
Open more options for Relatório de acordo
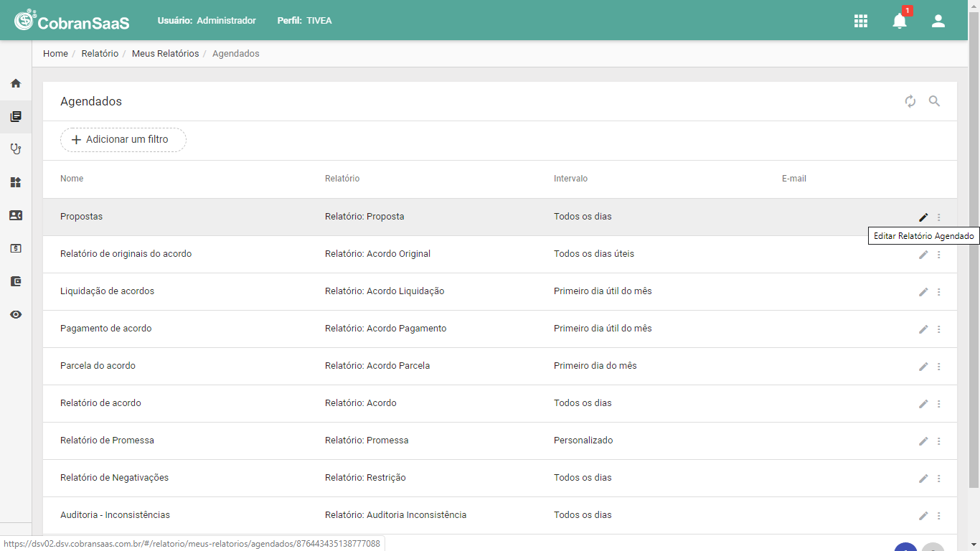pos(939,404)
